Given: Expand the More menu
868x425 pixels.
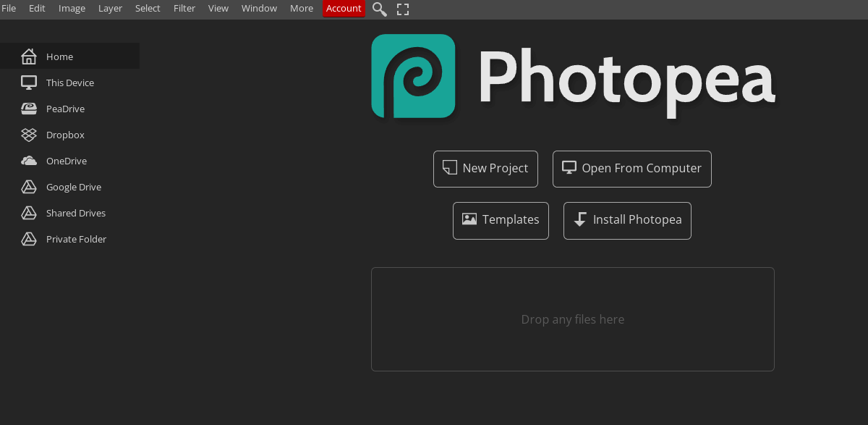Looking at the screenshot, I should coord(302,9).
